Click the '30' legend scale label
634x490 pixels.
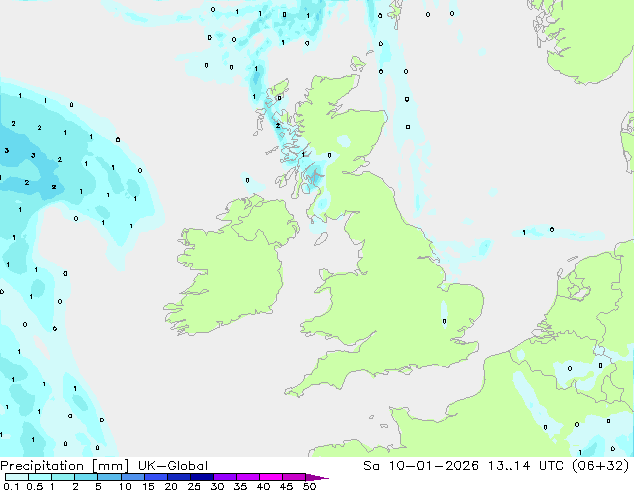(217, 486)
